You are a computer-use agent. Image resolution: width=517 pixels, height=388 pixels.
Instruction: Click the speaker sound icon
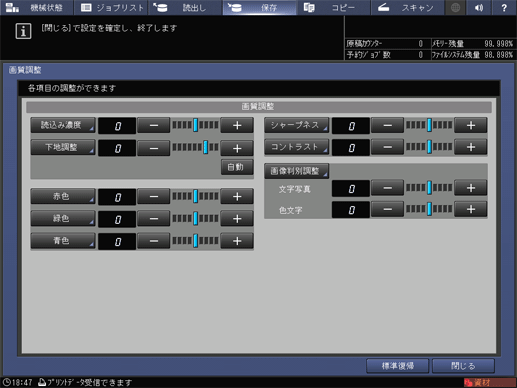click(x=479, y=7)
